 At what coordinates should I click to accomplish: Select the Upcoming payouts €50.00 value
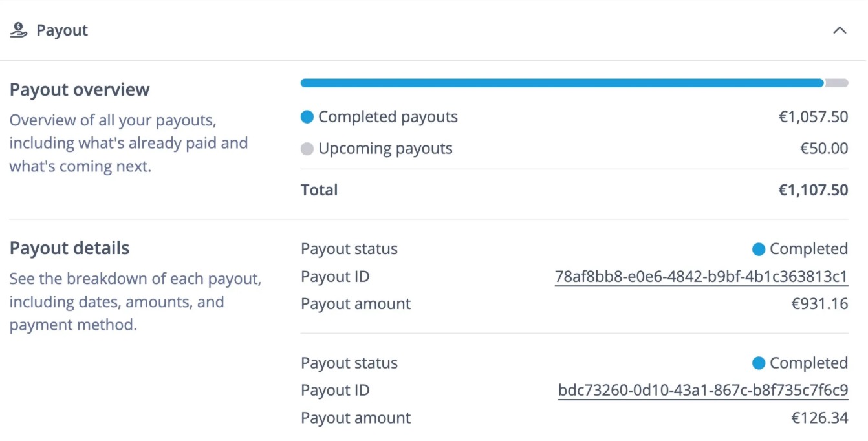click(x=825, y=148)
